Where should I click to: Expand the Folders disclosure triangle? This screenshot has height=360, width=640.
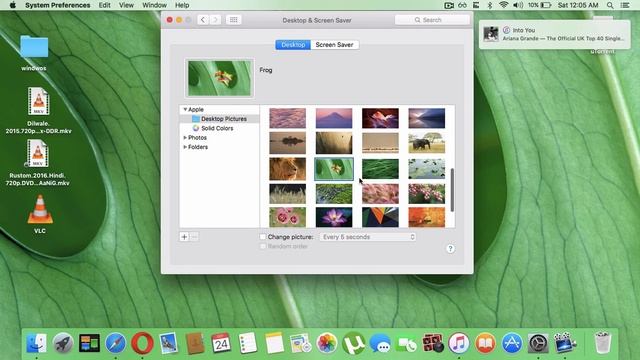pyautogui.click(x=185, y=147)
